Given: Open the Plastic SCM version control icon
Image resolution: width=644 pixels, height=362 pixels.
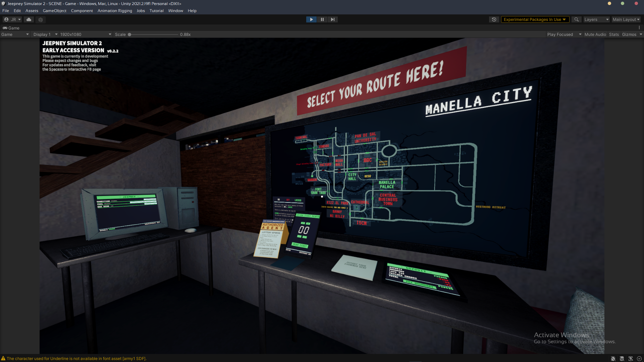Looking at the screenshot, I should [40, 19].
